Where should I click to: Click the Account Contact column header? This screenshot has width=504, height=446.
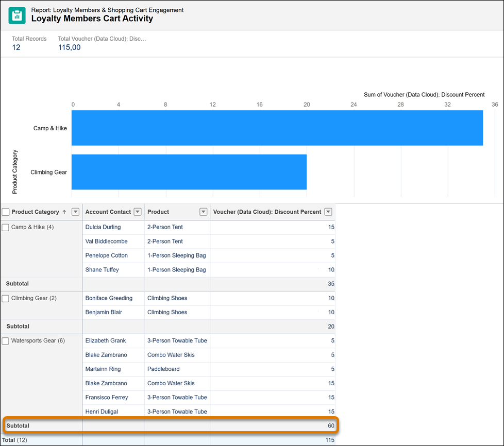(108, 212)
